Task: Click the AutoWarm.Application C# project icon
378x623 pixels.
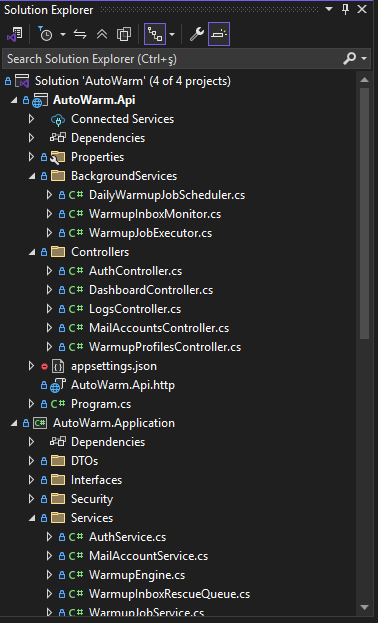Action: coord(40,423)
